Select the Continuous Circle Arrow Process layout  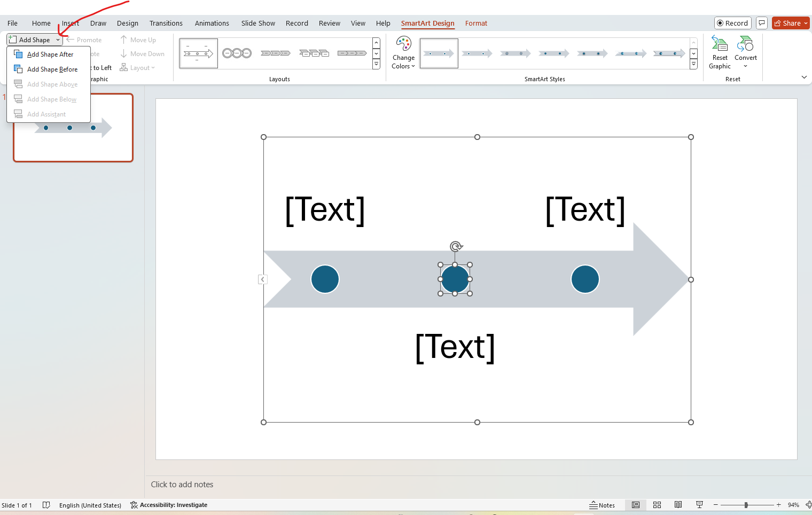point(237,53)
